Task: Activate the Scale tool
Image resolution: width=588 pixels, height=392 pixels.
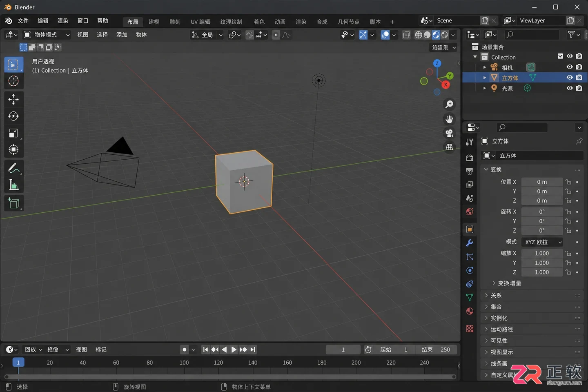Action: [13, 133]
